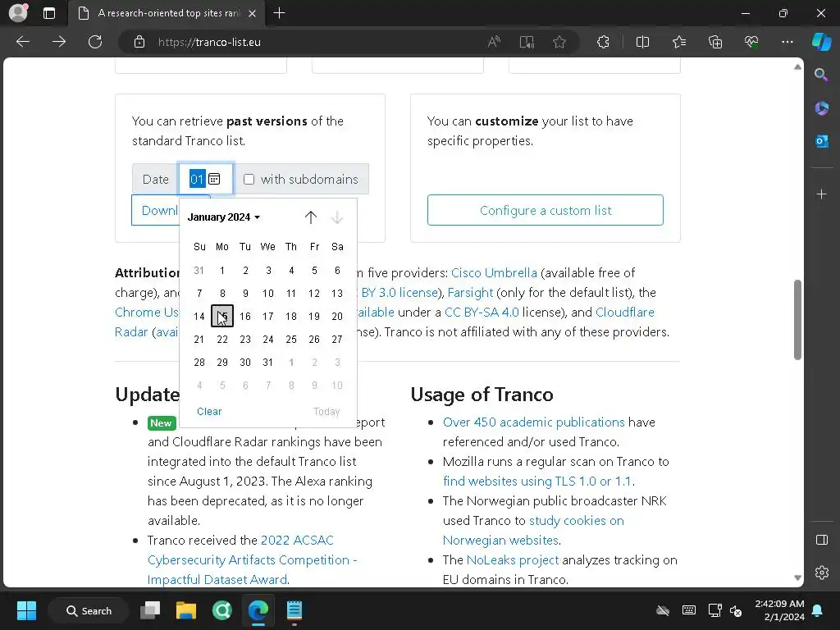Toggle the Split screen icon
The image size is (840, 630).
(642, 42)
